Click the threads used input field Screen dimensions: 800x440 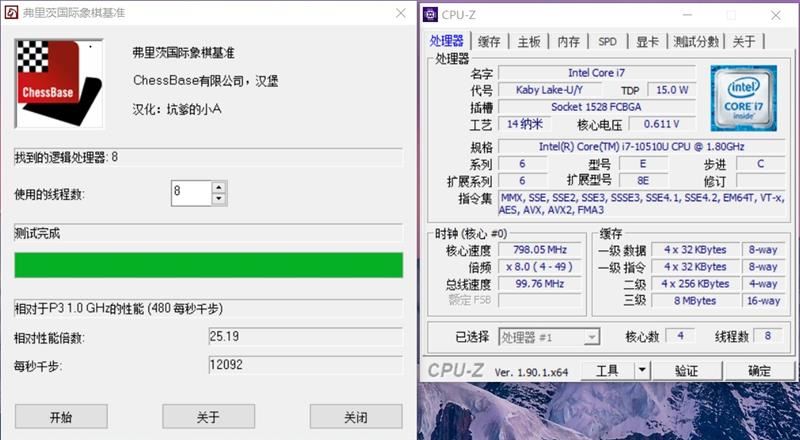click(x=191, y=193)
